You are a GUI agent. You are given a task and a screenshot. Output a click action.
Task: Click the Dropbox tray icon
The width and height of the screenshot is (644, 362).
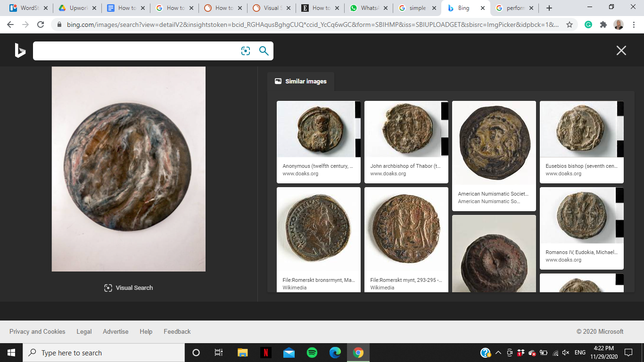click(x=520, y=353)
